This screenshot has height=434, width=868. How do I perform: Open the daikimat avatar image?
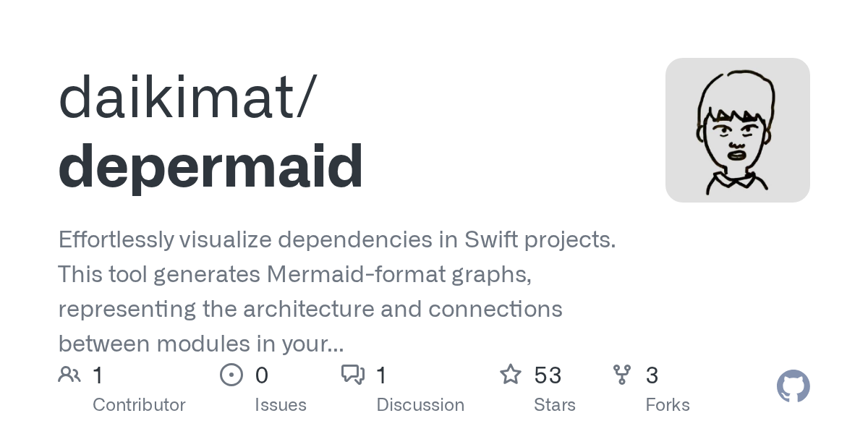[x=737, y=130]
